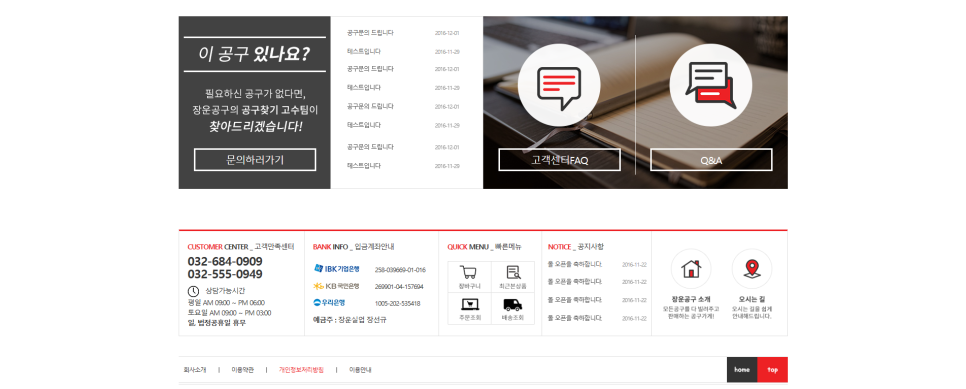Click the BANK INFO _ 입금계좌안내 heading

pos(354,247)
